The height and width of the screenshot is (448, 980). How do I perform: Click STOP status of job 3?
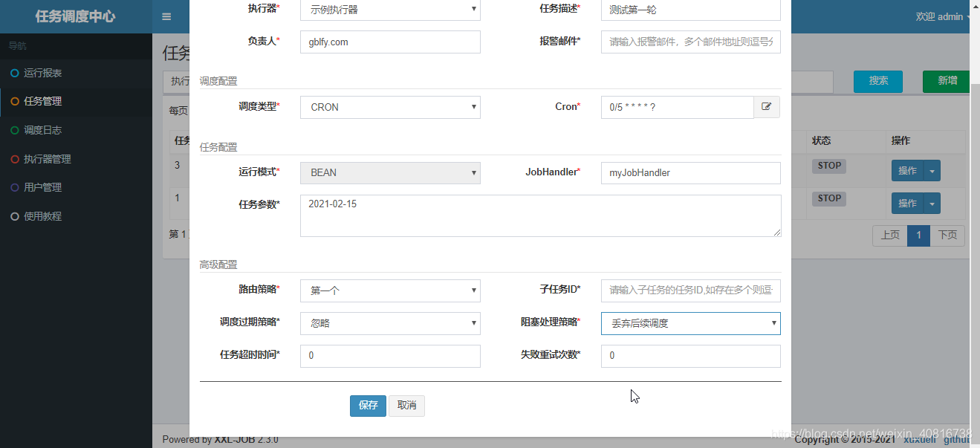829,166
